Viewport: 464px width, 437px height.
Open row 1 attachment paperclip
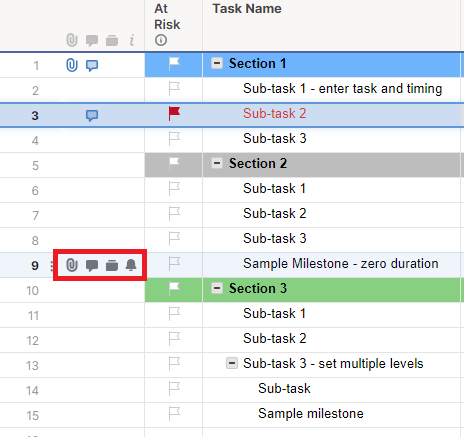(x=72, y=65)
